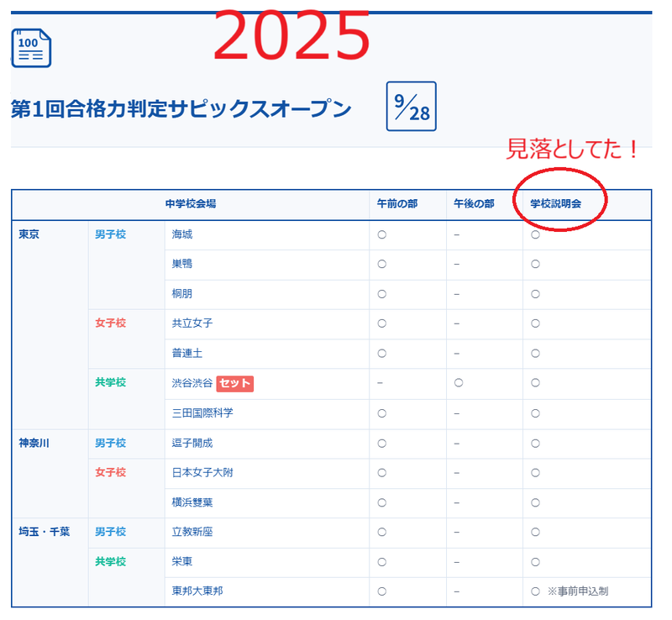672x620 pixels.
Task: Click the 第1回合格力判定サピックスオープン title
Action: tap(181, 108)
